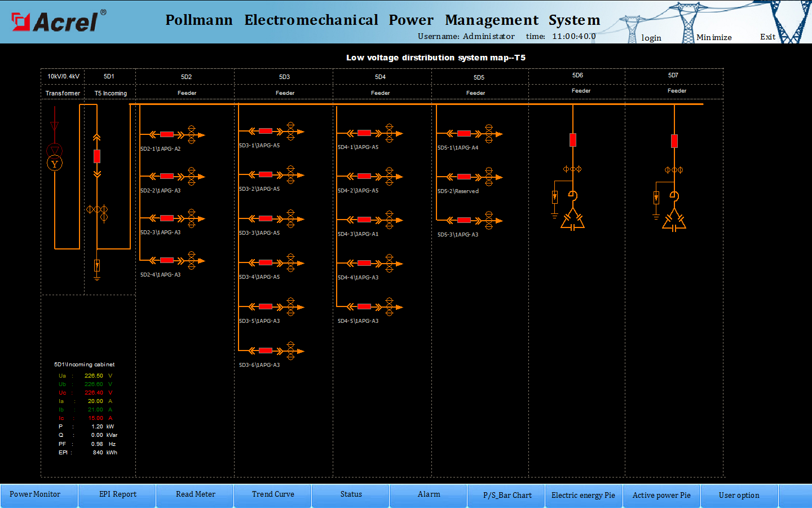Switch to Trend Curve view
Viewport: 812px width, 508px height.
point(273,494)
